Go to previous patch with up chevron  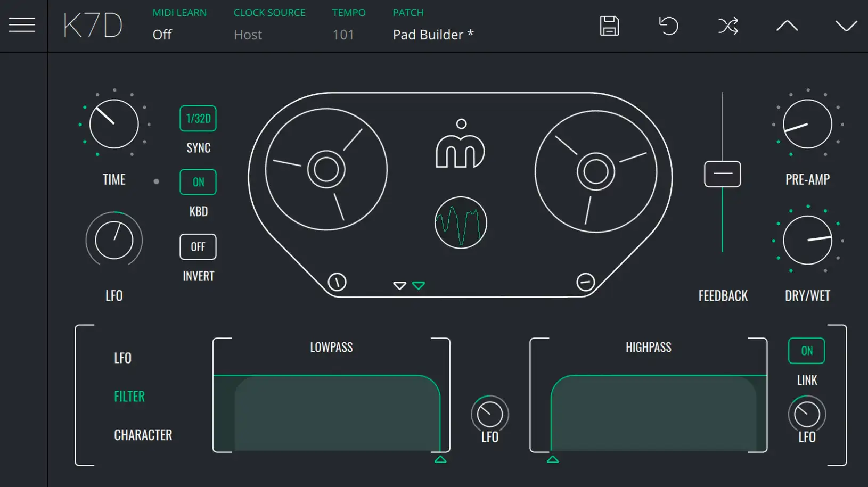tap(787, 26)
